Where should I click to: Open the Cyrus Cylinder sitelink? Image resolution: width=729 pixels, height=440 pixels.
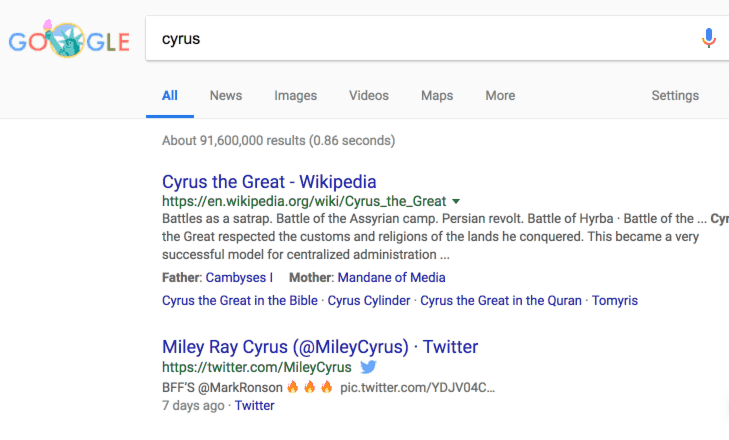tap(369, 300)
